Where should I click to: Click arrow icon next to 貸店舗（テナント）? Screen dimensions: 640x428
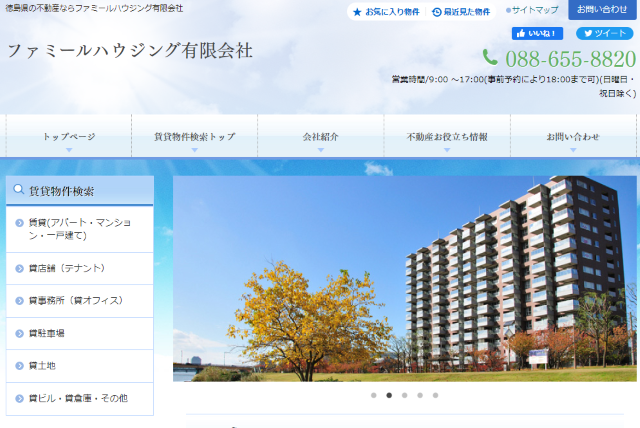pos(20,268)
